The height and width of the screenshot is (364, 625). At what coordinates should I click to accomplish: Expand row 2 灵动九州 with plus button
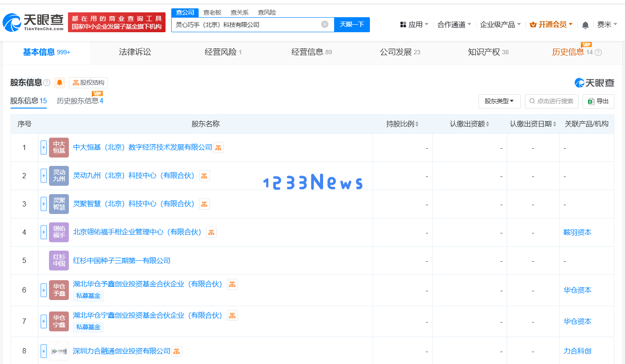point(44,176)
